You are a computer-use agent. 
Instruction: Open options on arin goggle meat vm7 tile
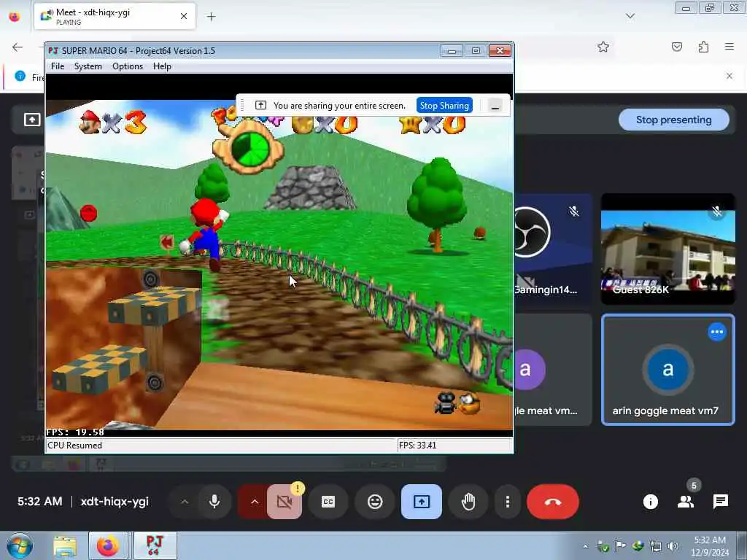click(x=717, y=332)
